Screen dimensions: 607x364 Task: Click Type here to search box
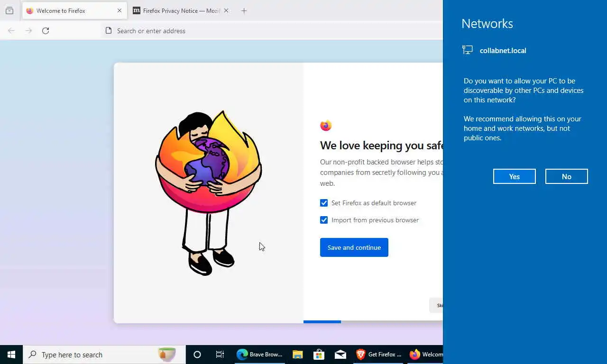[x=104, y=355]
